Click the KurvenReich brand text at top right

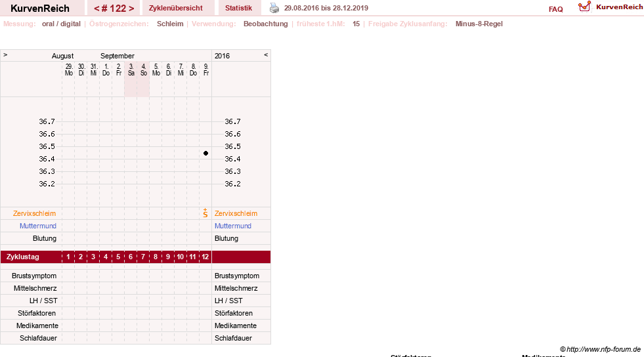619,7
